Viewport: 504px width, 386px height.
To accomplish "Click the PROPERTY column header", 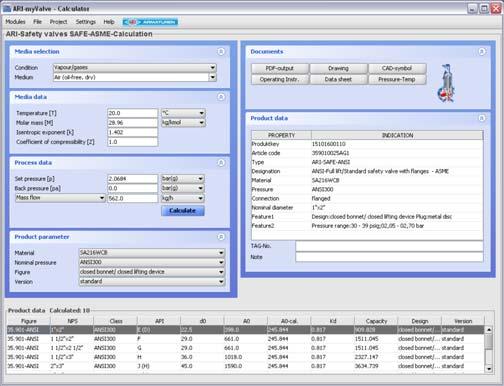I will click(281, 135).
